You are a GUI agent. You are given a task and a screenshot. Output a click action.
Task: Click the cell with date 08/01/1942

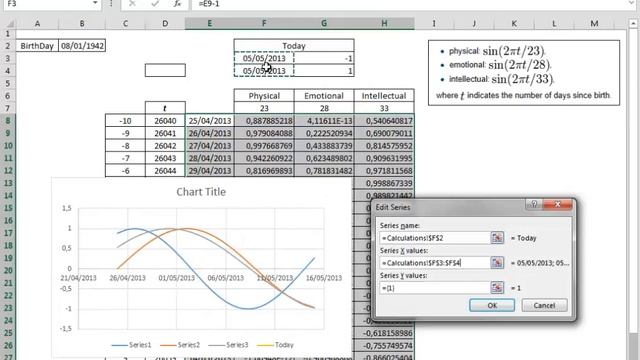click(x=82, y=46)
